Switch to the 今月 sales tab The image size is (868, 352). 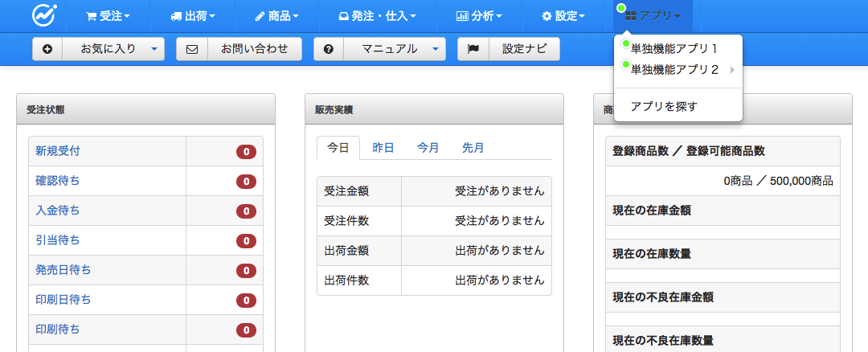tap(428, 148)
